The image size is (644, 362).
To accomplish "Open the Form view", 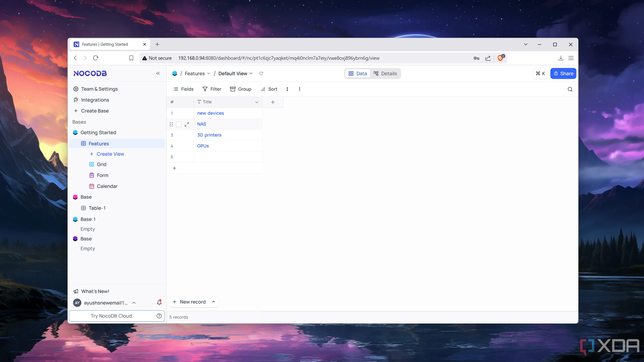I will coord(99,175).
